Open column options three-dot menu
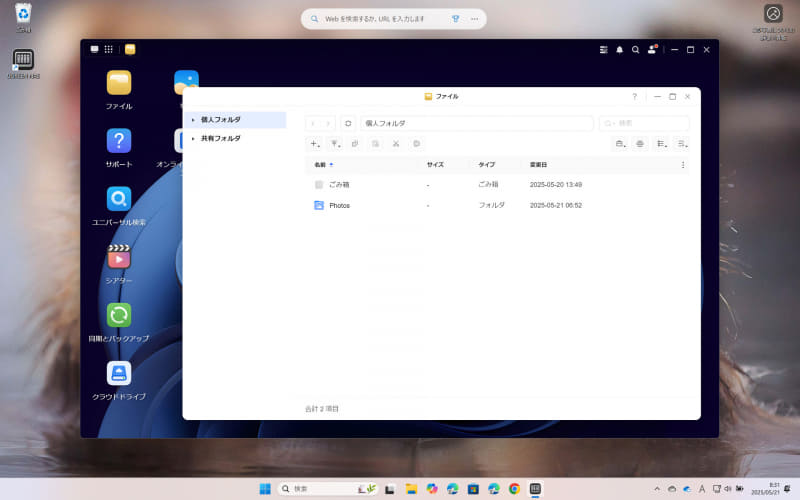Viewport: 800px width, 500px height. (683, 165)
